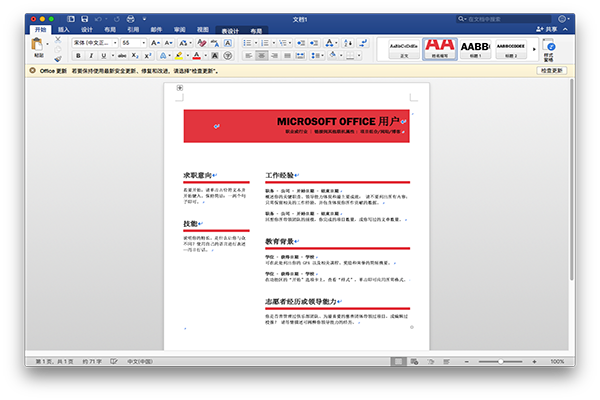600x400 pixels.
Task: Open the font name dropdown
Action: (x=115, y=43)
